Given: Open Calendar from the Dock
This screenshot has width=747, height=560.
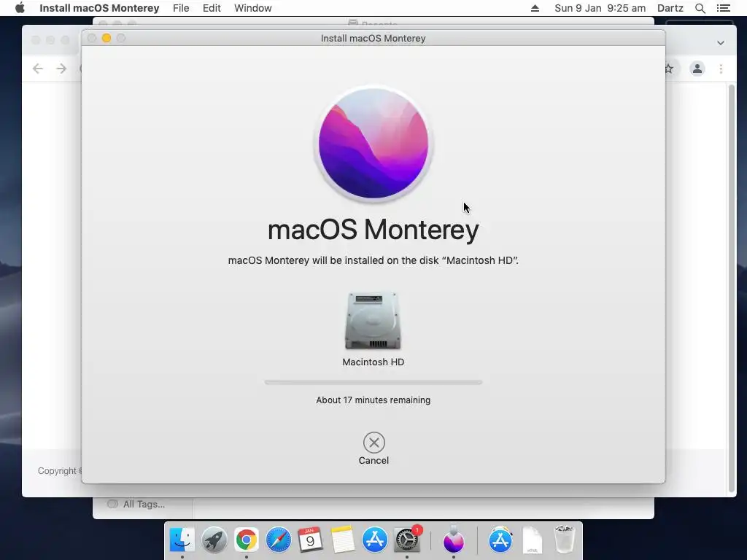Looking at the screenshot, I should point(310,540).
